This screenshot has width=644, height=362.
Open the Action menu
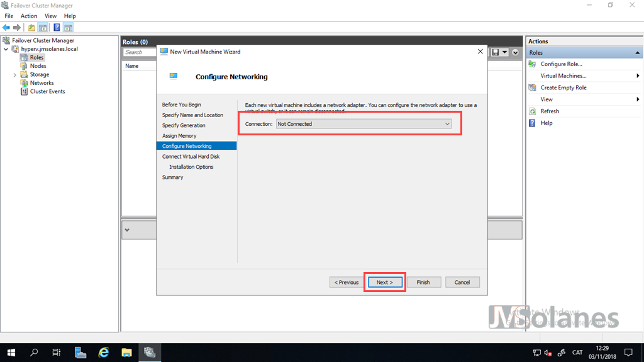point(29,16)
